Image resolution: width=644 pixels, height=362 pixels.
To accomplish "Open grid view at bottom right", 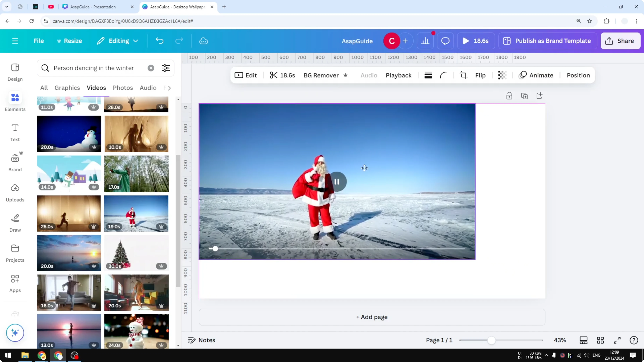I will tap(600, 340).
